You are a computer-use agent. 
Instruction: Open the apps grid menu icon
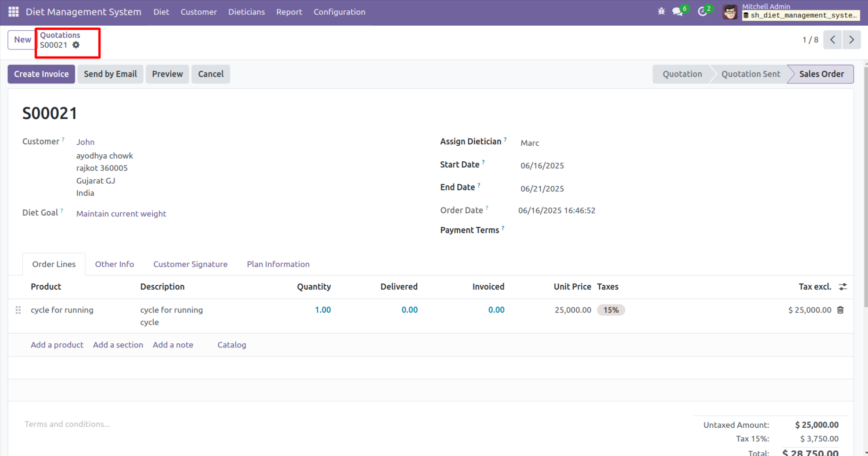tap(13, 12)
